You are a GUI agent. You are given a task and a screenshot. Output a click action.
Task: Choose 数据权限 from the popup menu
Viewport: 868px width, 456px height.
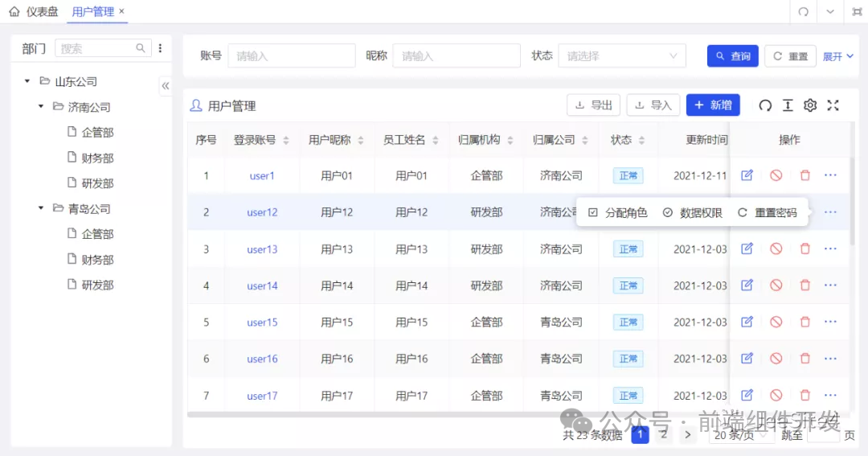(693, 213)
